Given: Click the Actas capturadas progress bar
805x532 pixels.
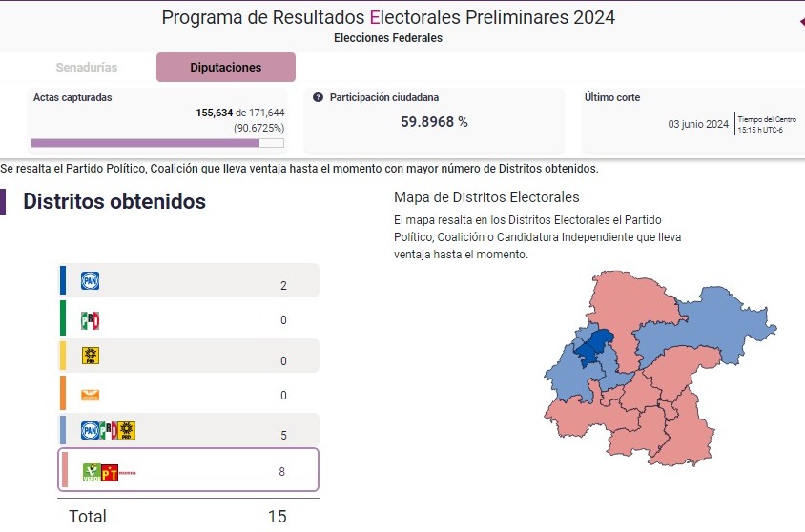Looking at the screenshot, I should coord(157,143).
